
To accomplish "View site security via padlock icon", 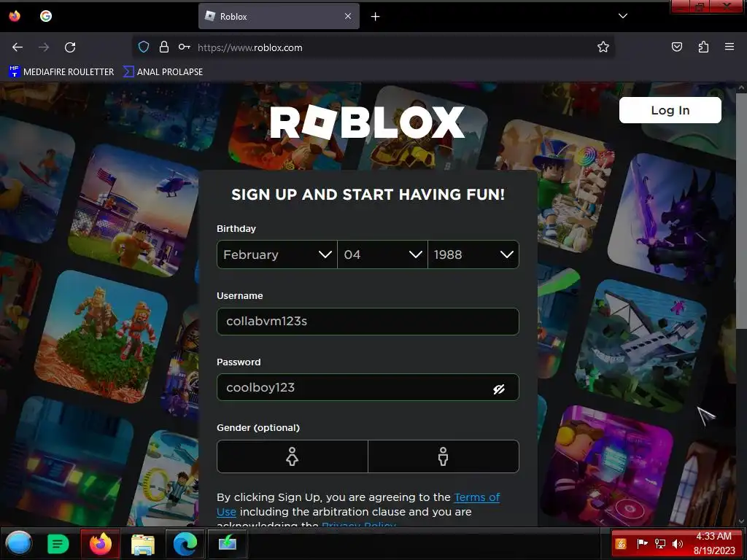I will 164,47.
